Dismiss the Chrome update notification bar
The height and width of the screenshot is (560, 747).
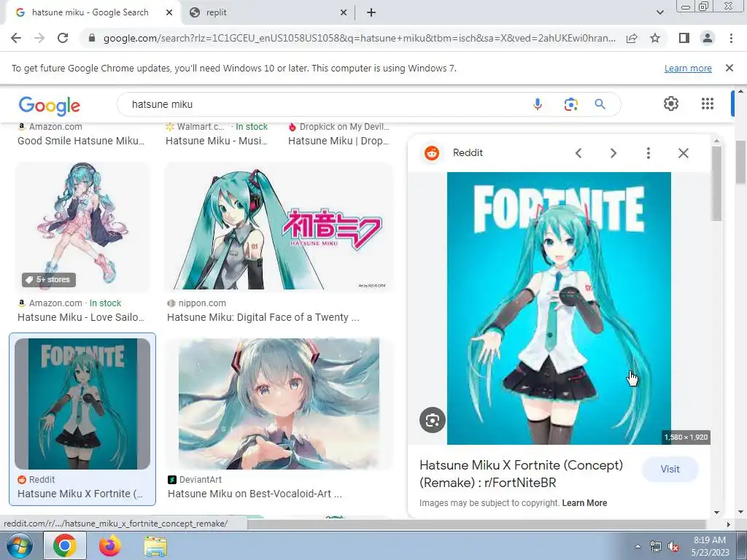[x=729, y=68]
